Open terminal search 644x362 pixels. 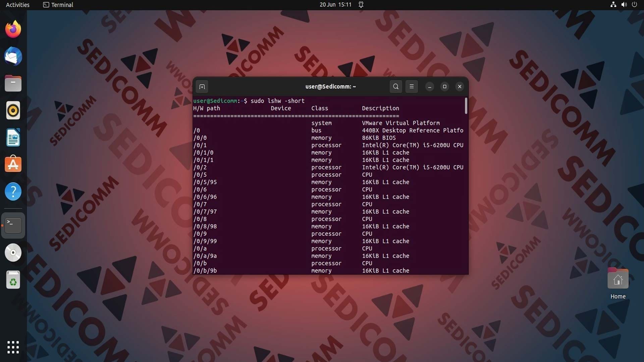point(396,86)
